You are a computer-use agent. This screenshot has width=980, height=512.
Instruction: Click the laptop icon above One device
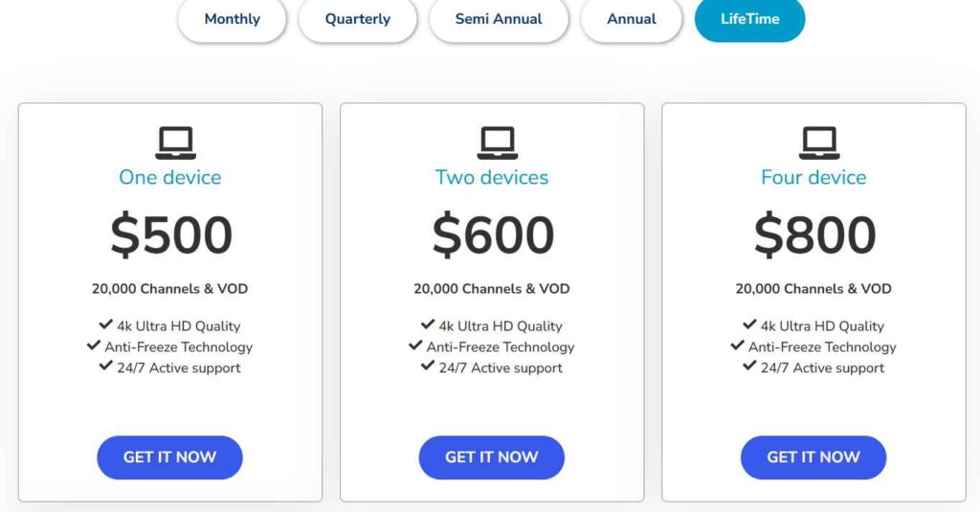point(175,144)
